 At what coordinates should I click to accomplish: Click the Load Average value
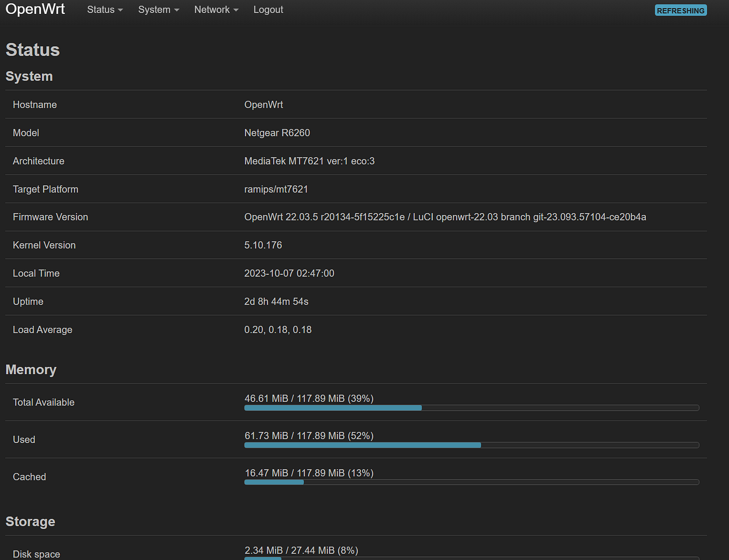278,329
